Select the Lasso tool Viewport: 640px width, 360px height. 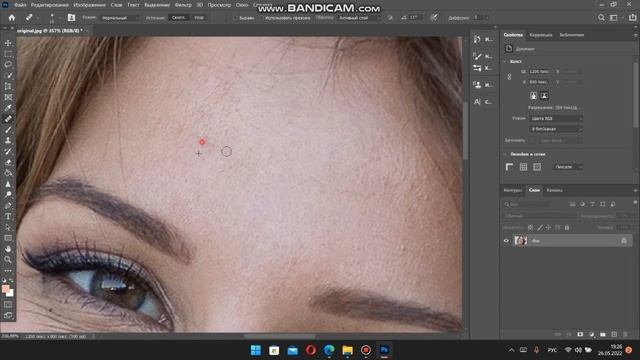8,64
